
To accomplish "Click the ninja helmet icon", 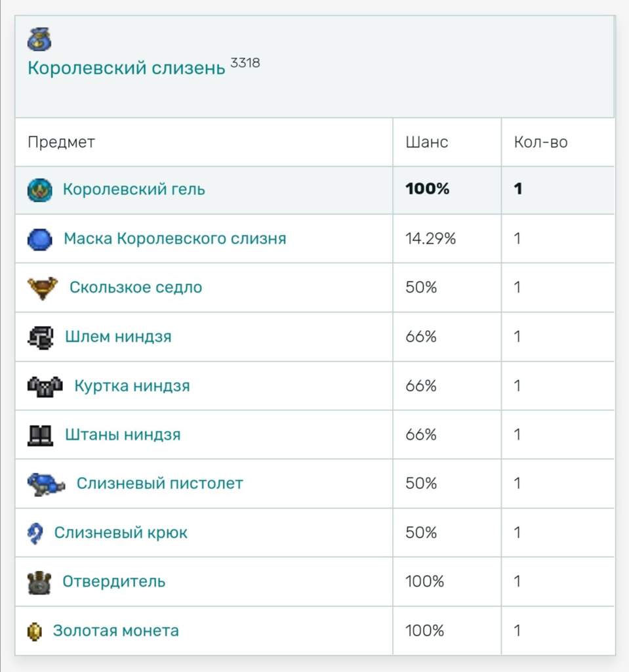I will [x=40, y=337].
